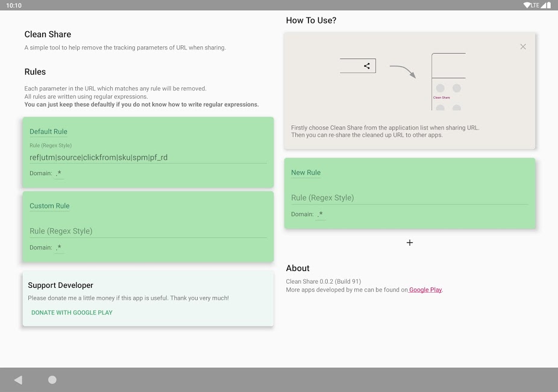Add a new rule with plus icon
558x392 pixels.
click(x=410, y=243)
